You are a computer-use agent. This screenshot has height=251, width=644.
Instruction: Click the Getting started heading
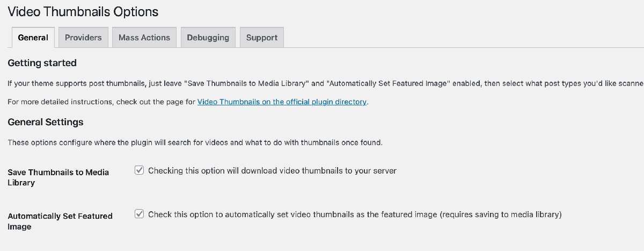42,63
